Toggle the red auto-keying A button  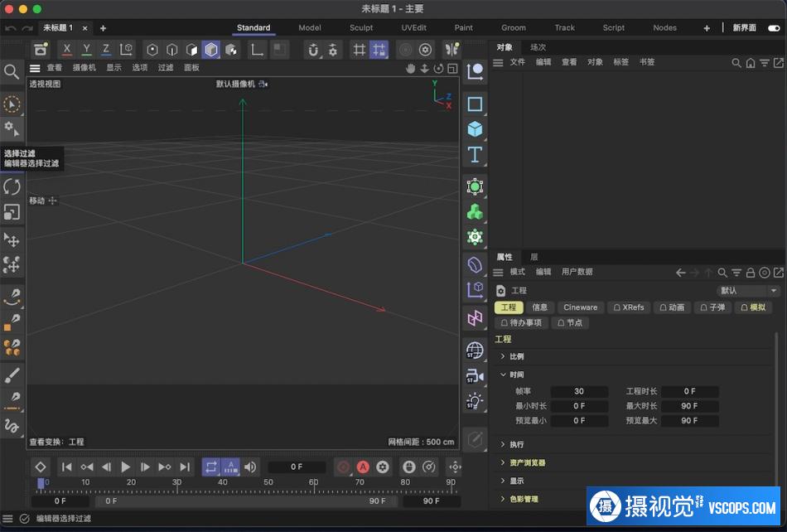click(363, 467)
